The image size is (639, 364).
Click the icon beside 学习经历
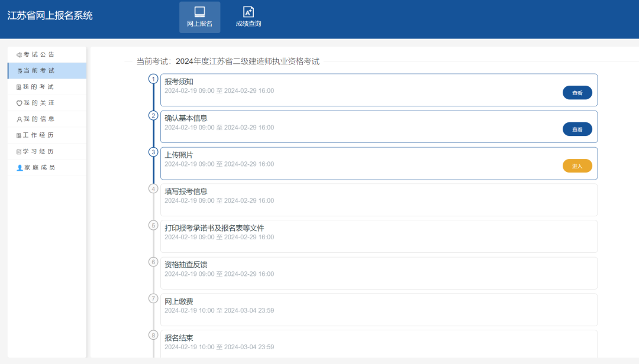click(19, 151)
